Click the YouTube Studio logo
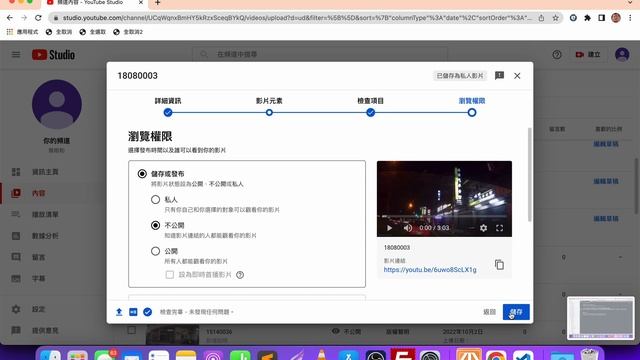 point(53,55)
